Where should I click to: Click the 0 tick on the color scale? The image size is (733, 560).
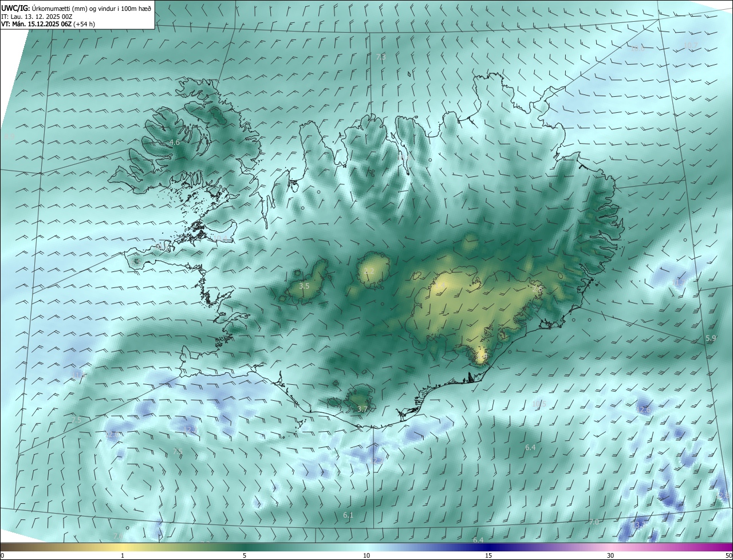[2, 555]
